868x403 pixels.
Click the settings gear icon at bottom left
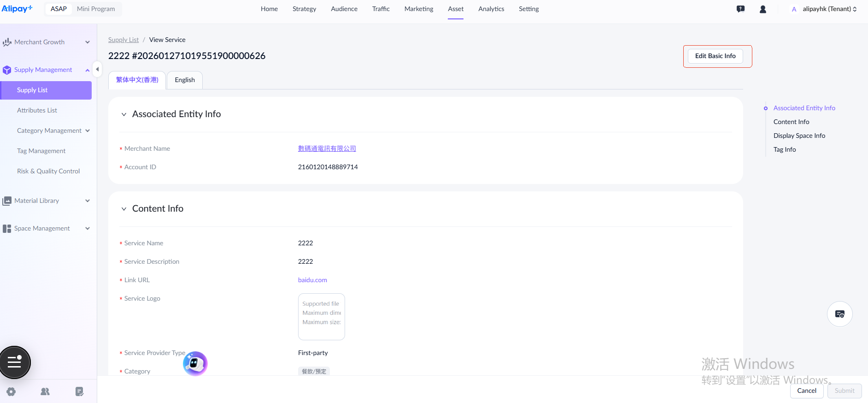click(x=11, y=391)
